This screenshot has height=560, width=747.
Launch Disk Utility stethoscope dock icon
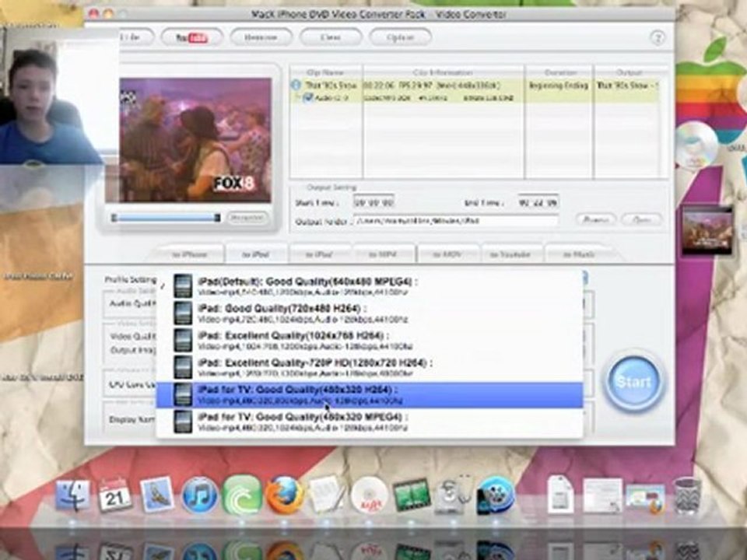click(453, 495)
